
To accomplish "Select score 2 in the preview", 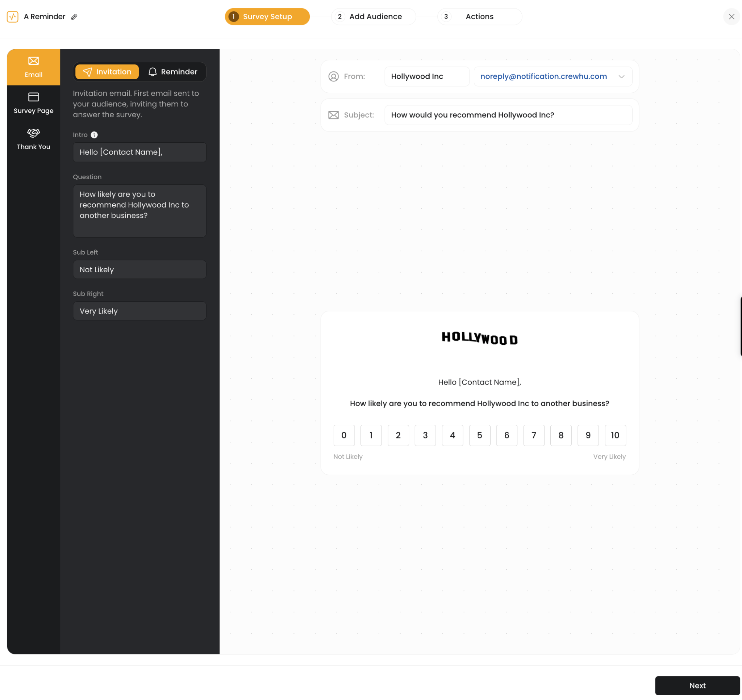I will (398, 435).
